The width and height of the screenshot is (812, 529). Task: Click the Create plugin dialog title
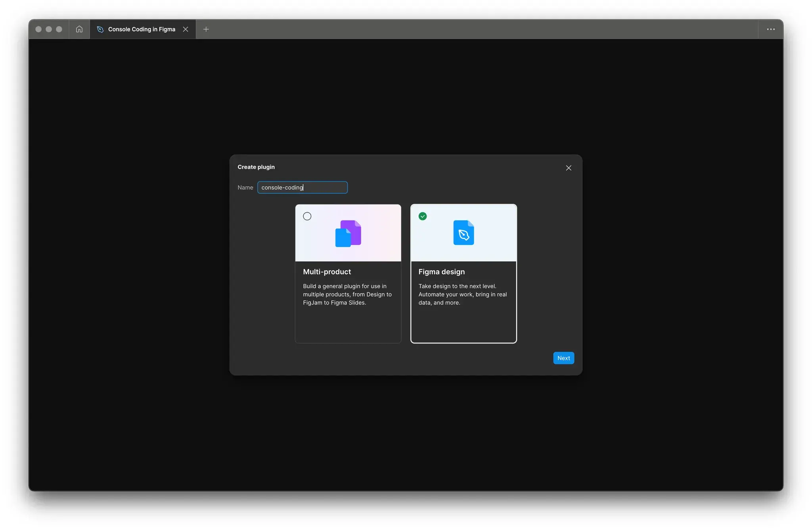(256, 167)
